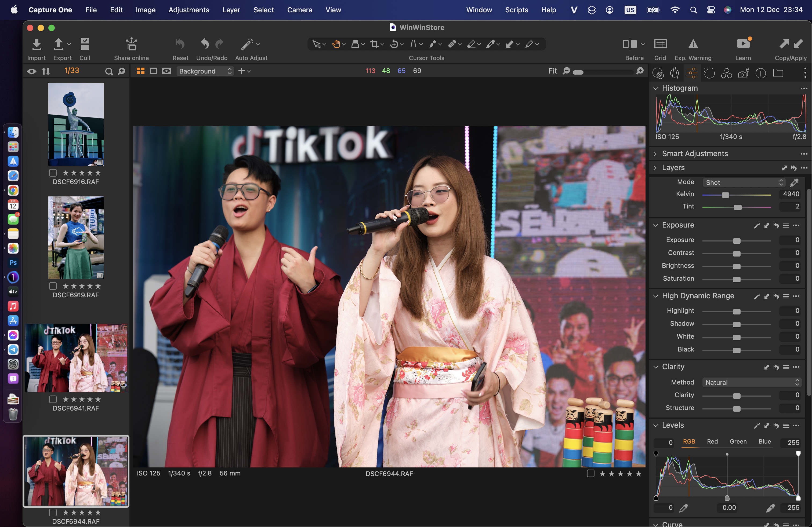Image resolution: width=812 pixels, height=527 pixels.
Task: Open the Clarity Method Natural dropdown
Action: click(752, 382)
